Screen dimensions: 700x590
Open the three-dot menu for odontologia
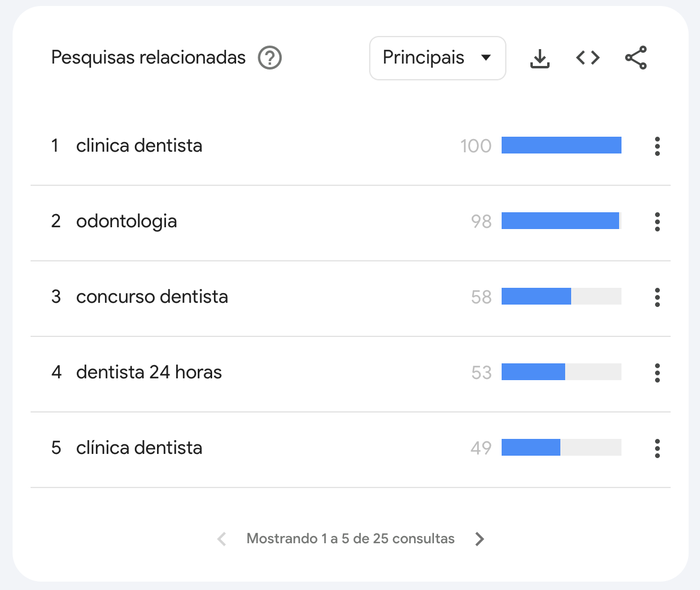click(657, 221)
